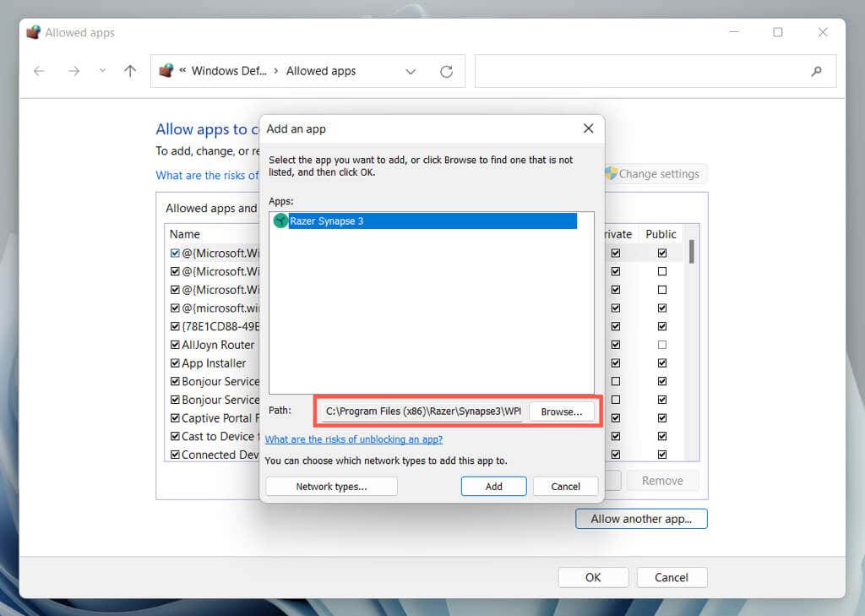Toggle Private checkbox for Captive Portal row
This screenshot has height=616, width=865.
coord(616,417)
